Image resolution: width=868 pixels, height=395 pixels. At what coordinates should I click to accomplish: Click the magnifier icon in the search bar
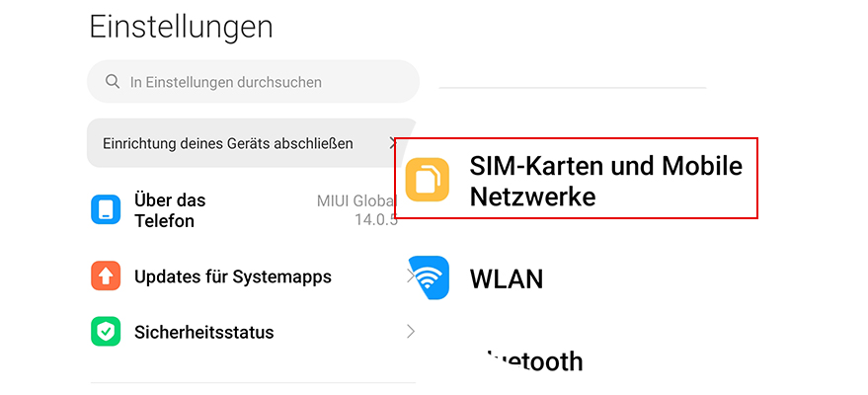[x=113, y=82]
